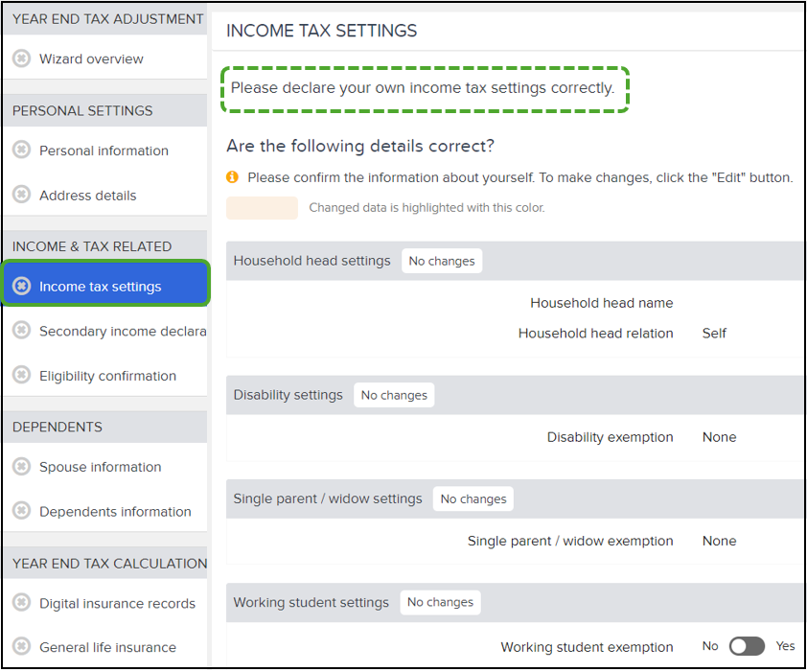The width and height of the screenshot is (807, 672).
Task: Click the status icon beside Eligibility confirmation
Action: click(21, 375)
